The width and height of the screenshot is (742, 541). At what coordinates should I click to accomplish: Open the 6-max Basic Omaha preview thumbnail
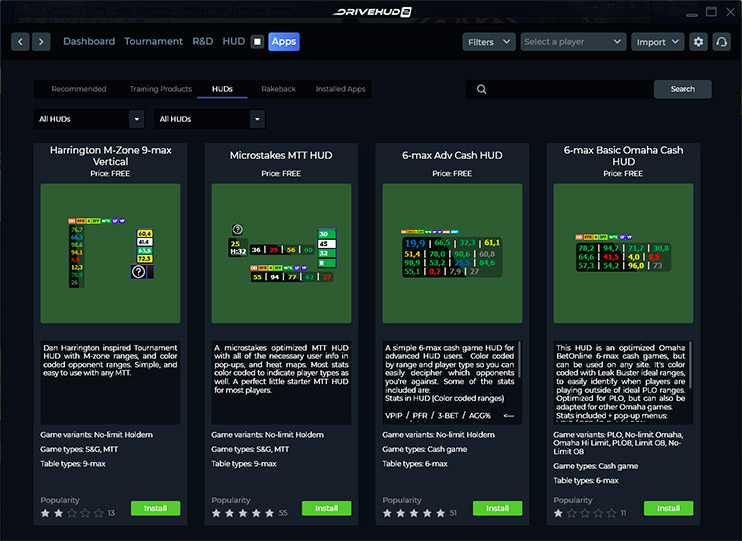(623, 254)
